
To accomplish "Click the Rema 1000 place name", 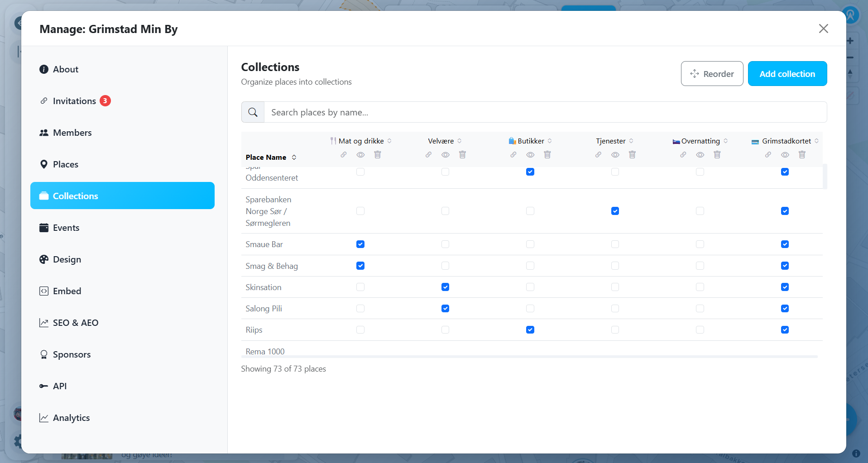I will tap(265, 352).
